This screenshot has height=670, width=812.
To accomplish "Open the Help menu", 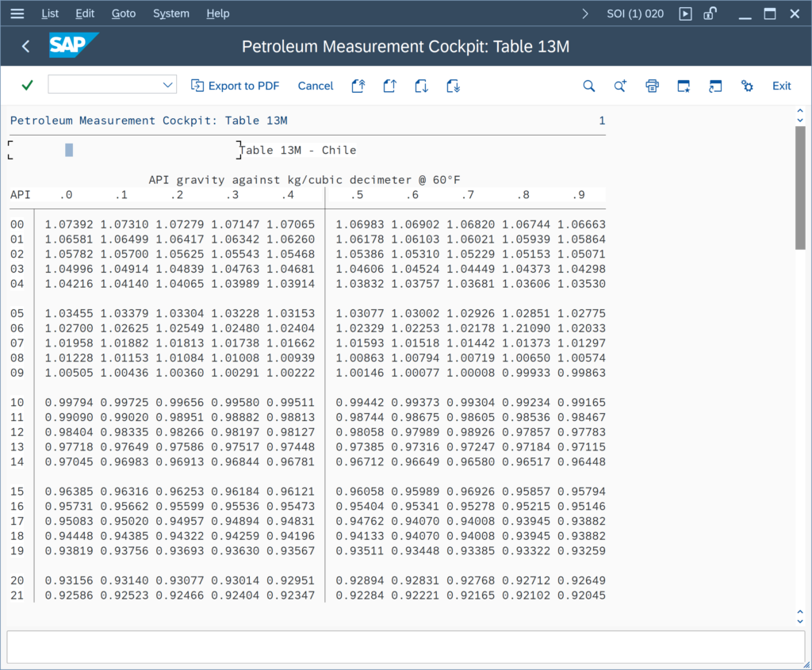I will [x=218, y=13].
